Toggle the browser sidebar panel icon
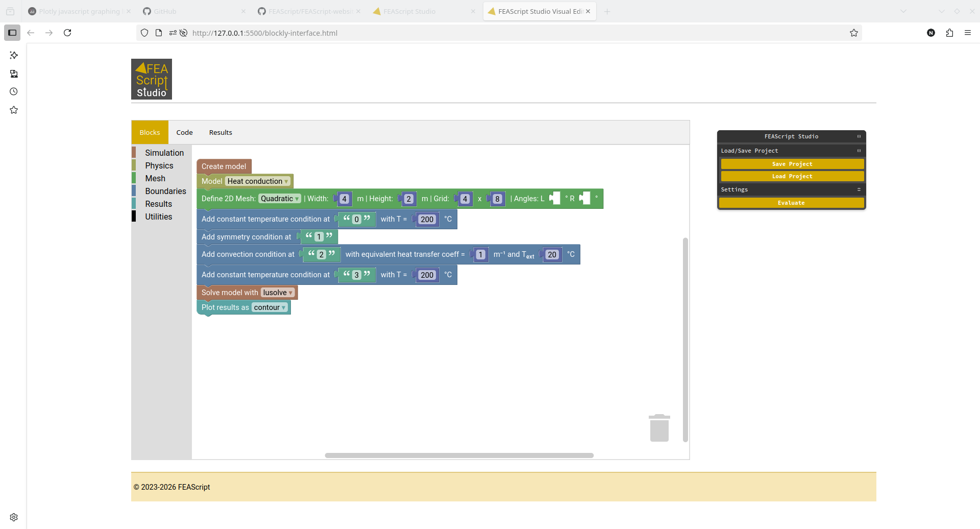Viewport: 980px width, 529px height. pyautogui.click(x=12, y=33)
